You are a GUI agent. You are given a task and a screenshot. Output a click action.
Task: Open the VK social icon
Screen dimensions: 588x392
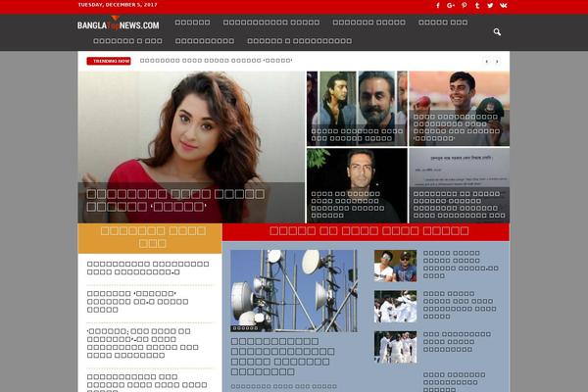(x=504, y=5)
